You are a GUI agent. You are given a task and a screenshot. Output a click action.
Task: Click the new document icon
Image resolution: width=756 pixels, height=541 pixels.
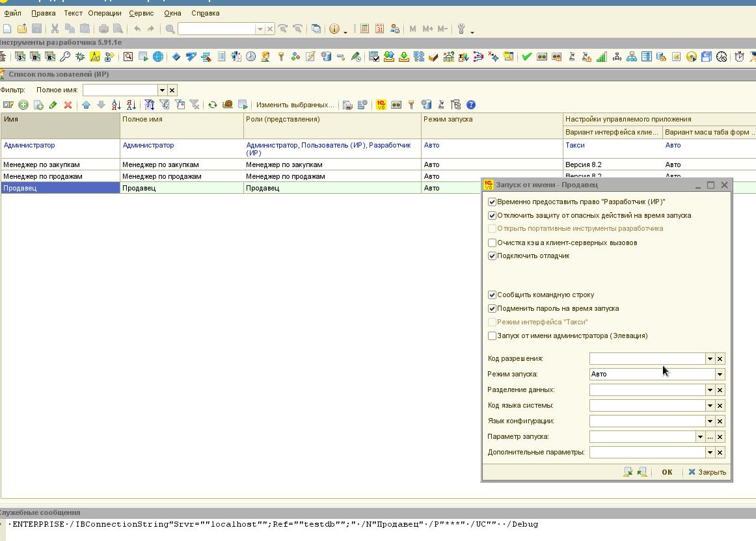tap(7, 29)
